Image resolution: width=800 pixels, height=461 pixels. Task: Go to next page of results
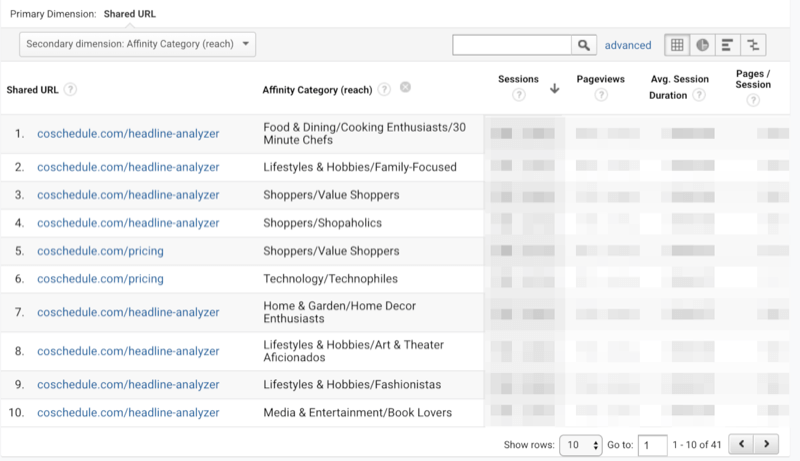tap(766, 444)
